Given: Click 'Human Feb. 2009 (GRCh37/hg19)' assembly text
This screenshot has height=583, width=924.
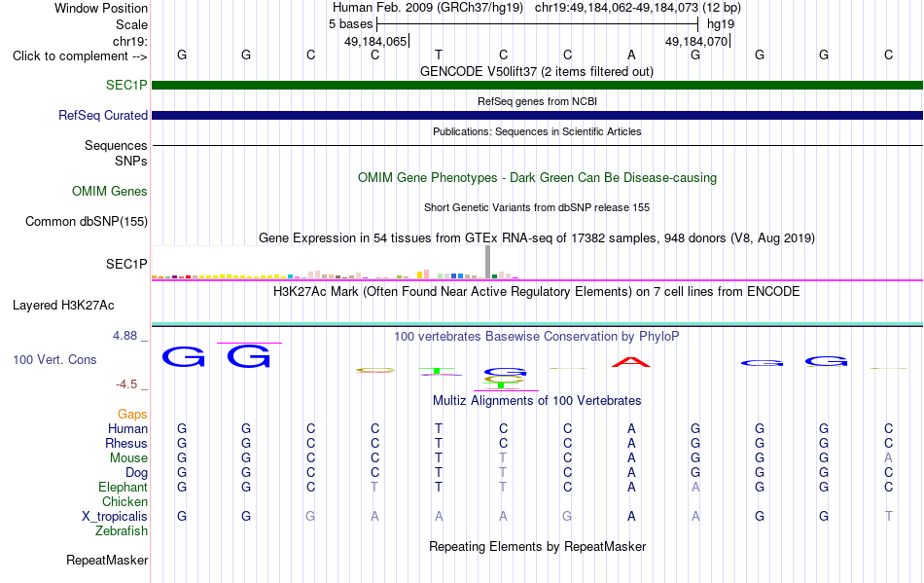Looking at the screenshot, I should (x=428, y=8).
